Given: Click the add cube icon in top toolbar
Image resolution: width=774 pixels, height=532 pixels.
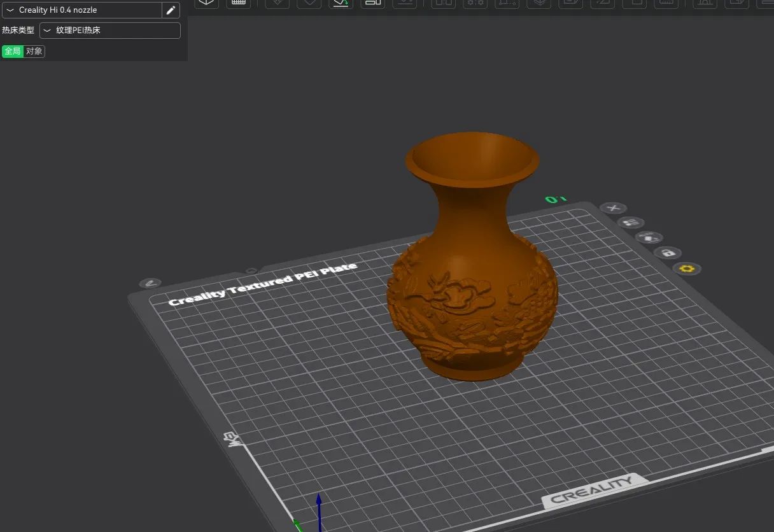Looking at the screenshot, I should click(206, 3).
